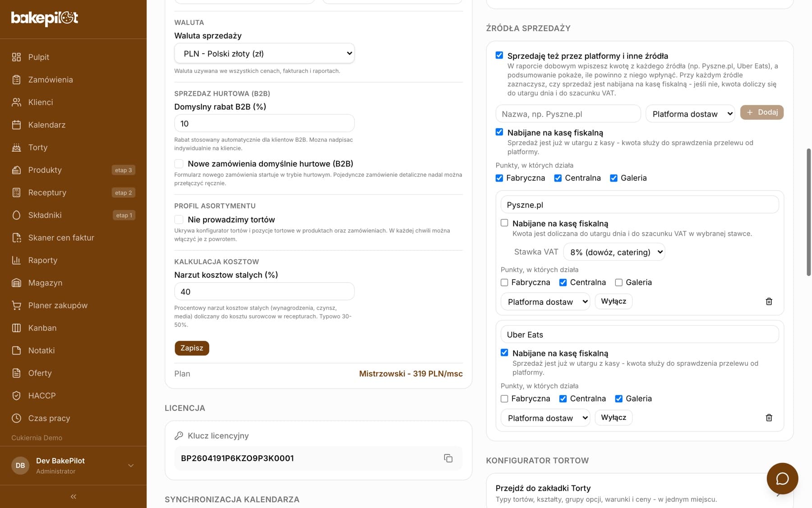Check Galeria point for Pyszne.pl
The image size is (812, 508).
[619, 282]
